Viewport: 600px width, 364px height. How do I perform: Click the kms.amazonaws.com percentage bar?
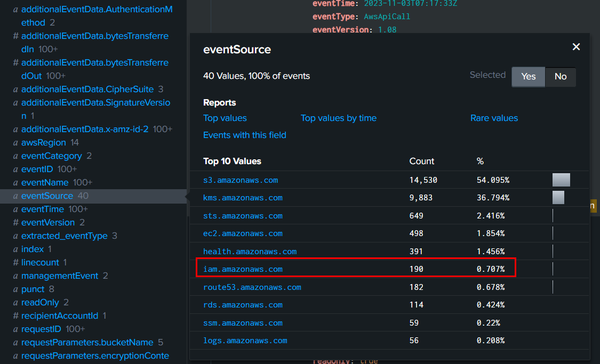coord(558,198)
